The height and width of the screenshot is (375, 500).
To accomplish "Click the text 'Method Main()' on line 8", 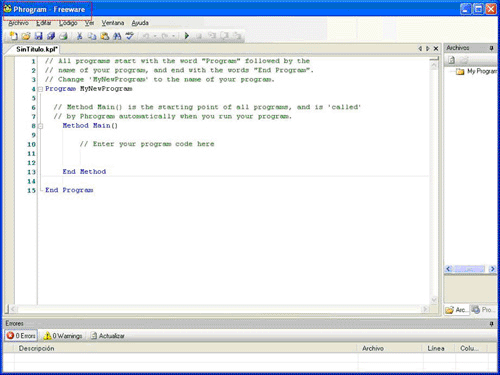I will point(90,126).
